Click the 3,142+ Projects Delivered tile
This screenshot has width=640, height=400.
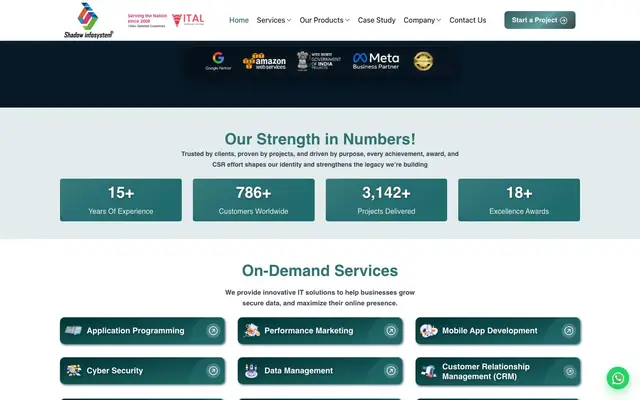(x=386, y=200)
